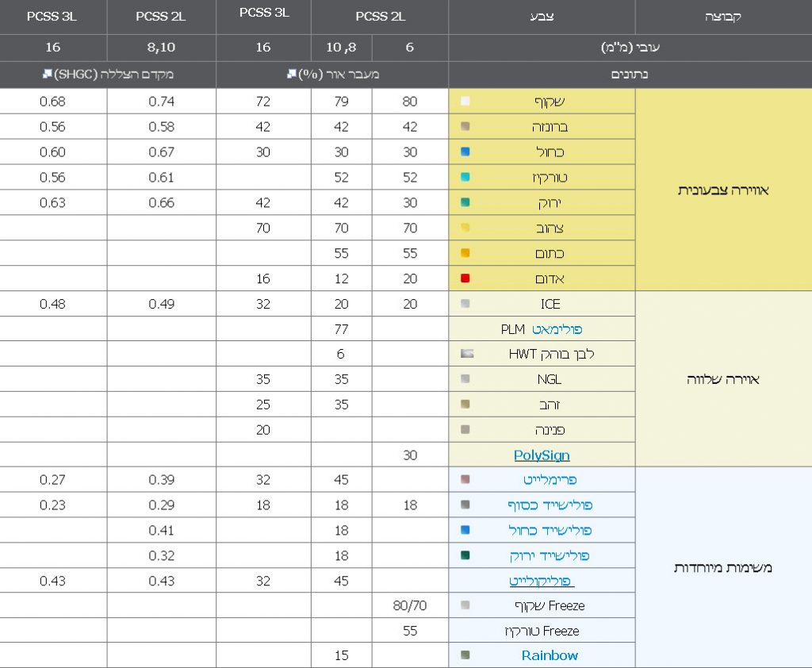Image resolution: width=812 pixels, height=668 pixels.
Task: Pick the blue swatch beside פולישייד כחול
Action: coord(465,530)
